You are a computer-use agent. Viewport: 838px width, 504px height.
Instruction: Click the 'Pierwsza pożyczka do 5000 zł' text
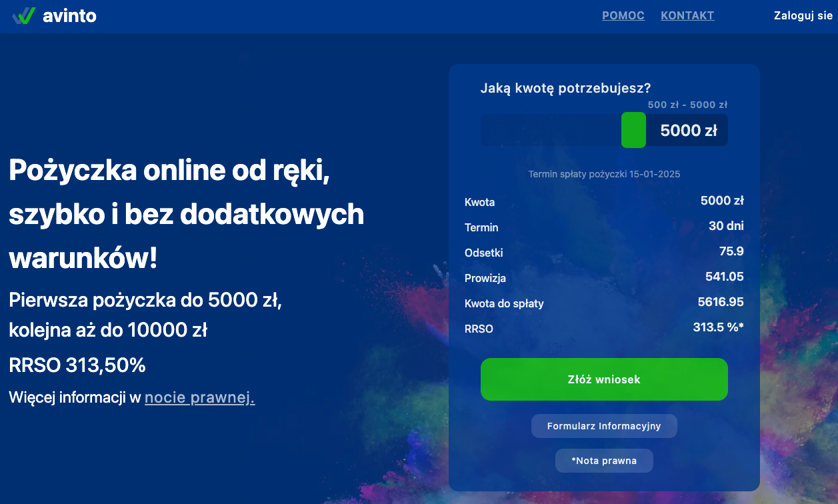(145, 301)
